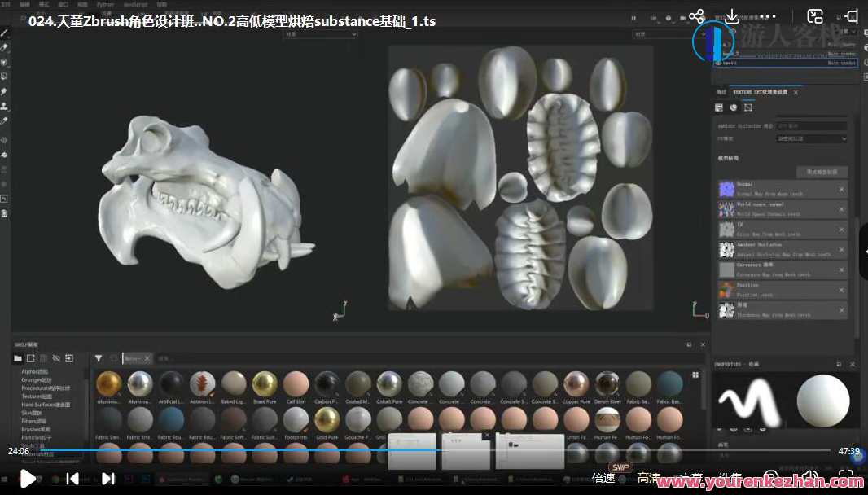Open the shelf filter funnel icon
The width and height of the screenshot is (868, 495).
(98, 358)
